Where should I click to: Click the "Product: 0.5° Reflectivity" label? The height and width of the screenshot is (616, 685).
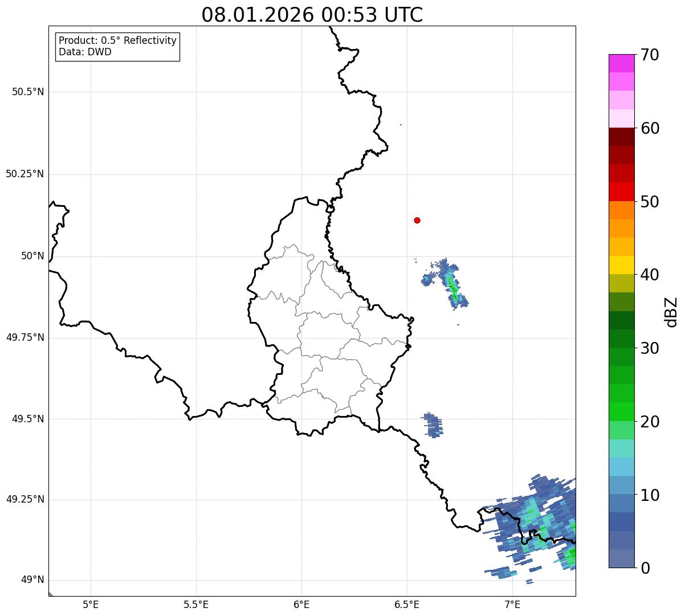(117, 41)
